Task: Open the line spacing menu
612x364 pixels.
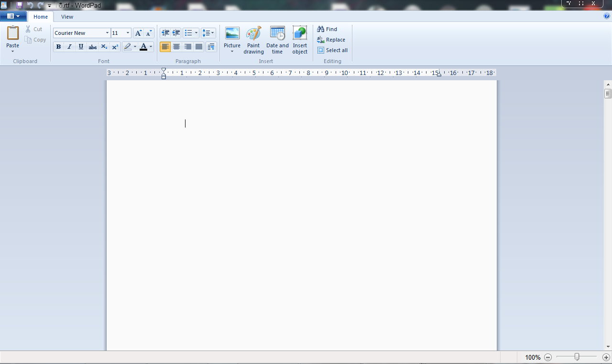Action: point(208,33)
